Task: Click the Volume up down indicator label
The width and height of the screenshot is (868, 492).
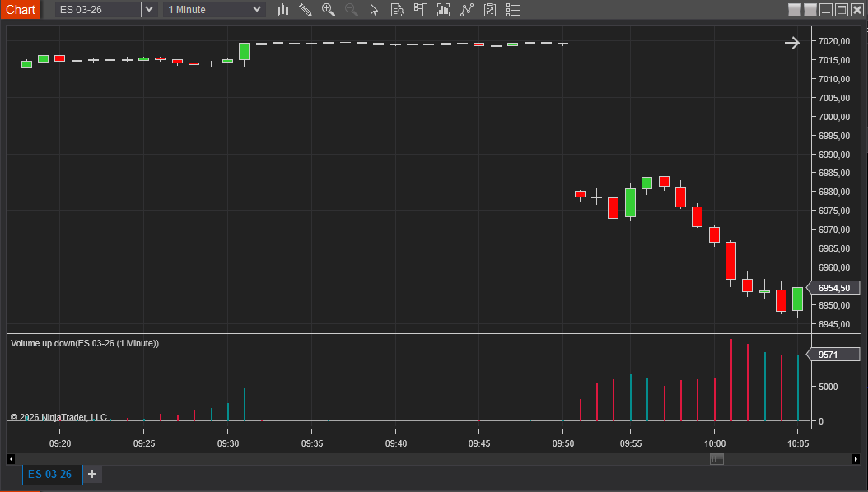Action: (85, 343)
